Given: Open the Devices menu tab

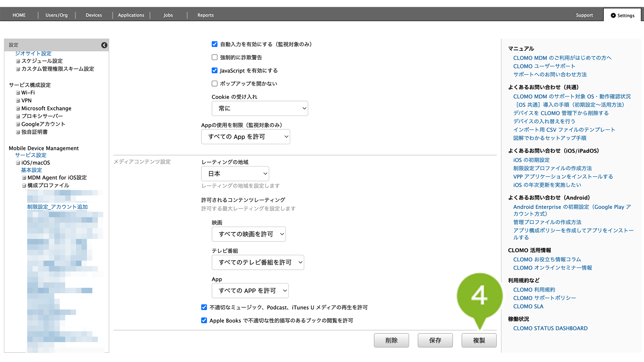Looking at the screenshot, I should [x=93, y=15].
